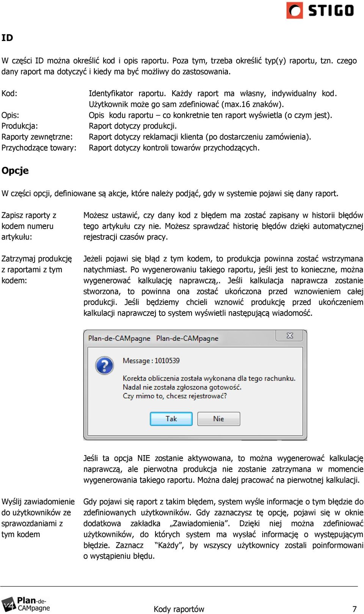Click the footer text 'Kody raportów'
364x614 pixels.
179,609
